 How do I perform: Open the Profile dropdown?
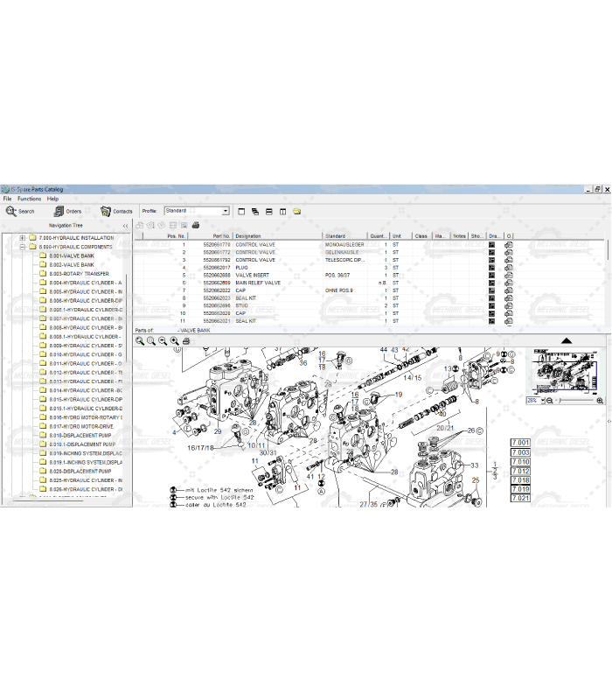225,211
